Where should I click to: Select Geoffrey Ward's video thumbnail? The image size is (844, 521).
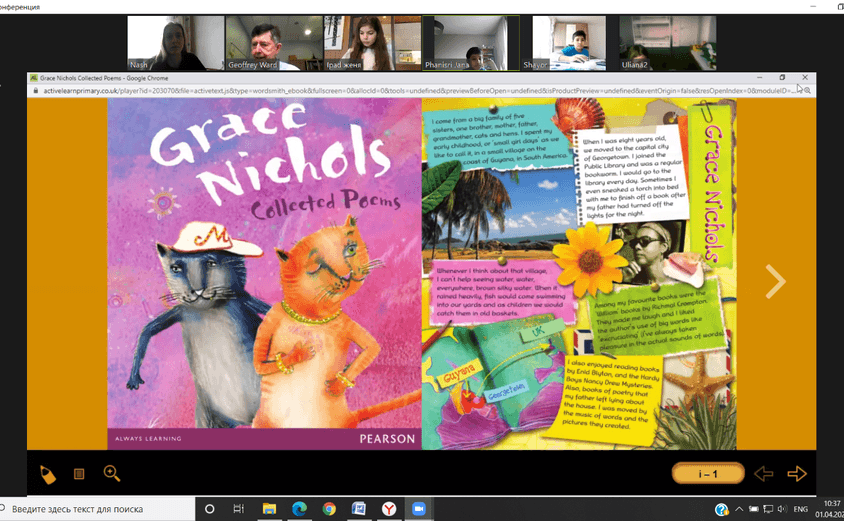[x=259, y=42]
